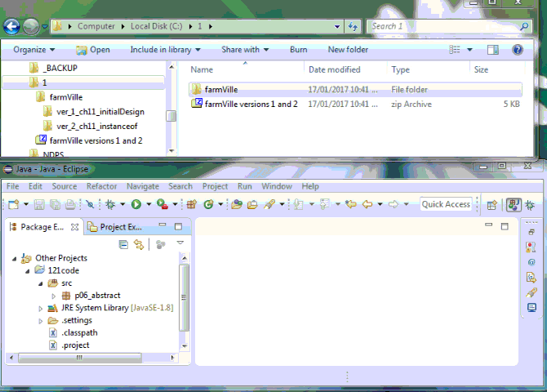This screenshot has width=547, height=392.
Task: Expand the p06_abstract package
Action: click(x=53, y=296)
